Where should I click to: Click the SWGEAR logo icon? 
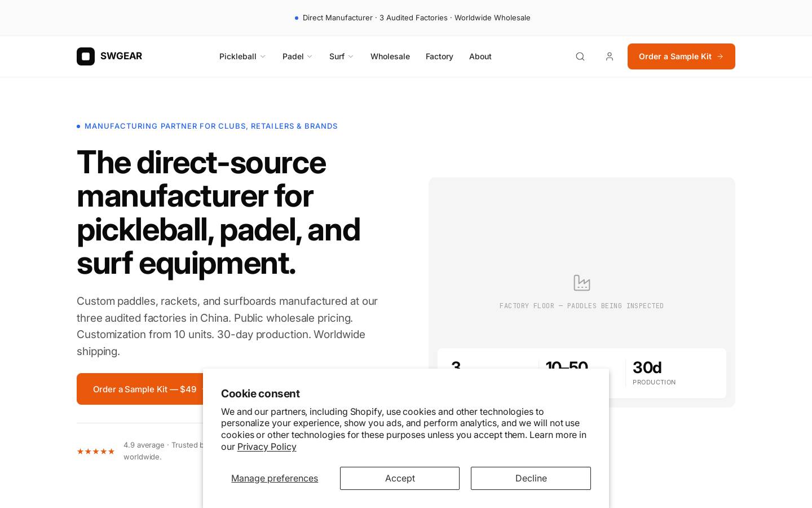[86, 56]
